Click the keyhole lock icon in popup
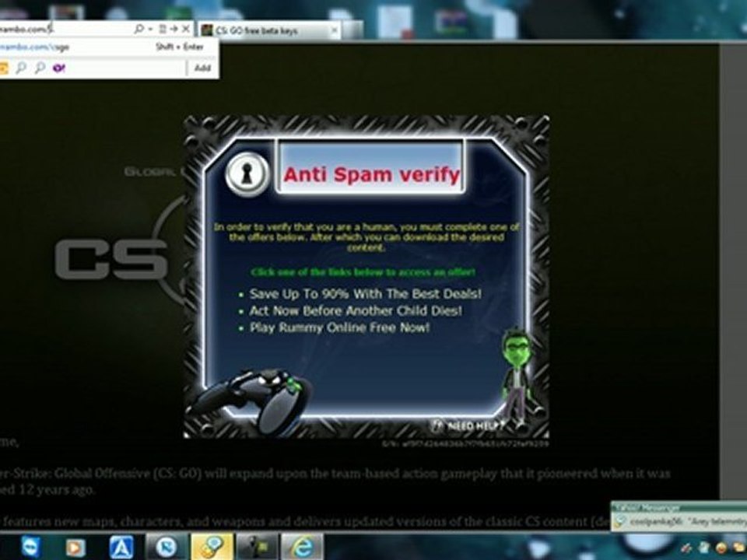The width and height of the screenshot is (747, 560). (247, 173)
